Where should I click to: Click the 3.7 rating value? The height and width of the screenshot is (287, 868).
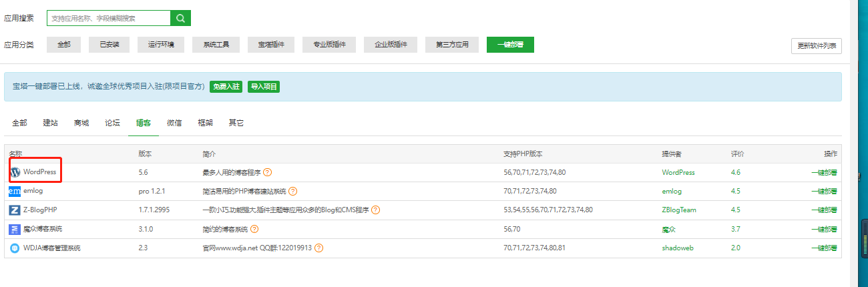(x=735, y=229)
